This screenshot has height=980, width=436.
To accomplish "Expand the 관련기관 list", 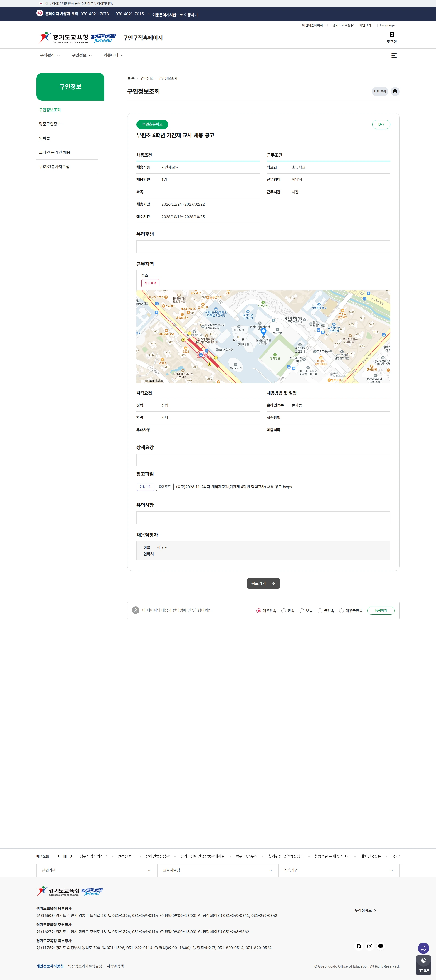I will point(97,870).
